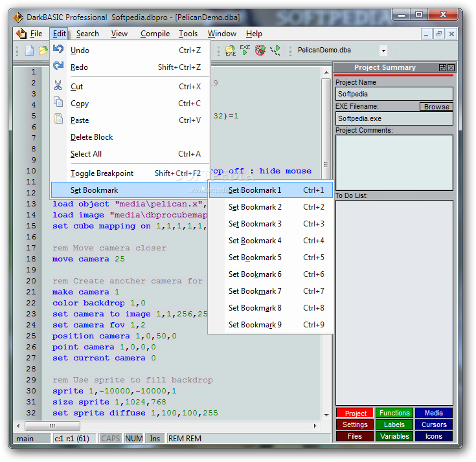Choose Toggle Breakpoint menu entry
The height and width of the screenshot is (462, 476).
[x=130, y=173]
